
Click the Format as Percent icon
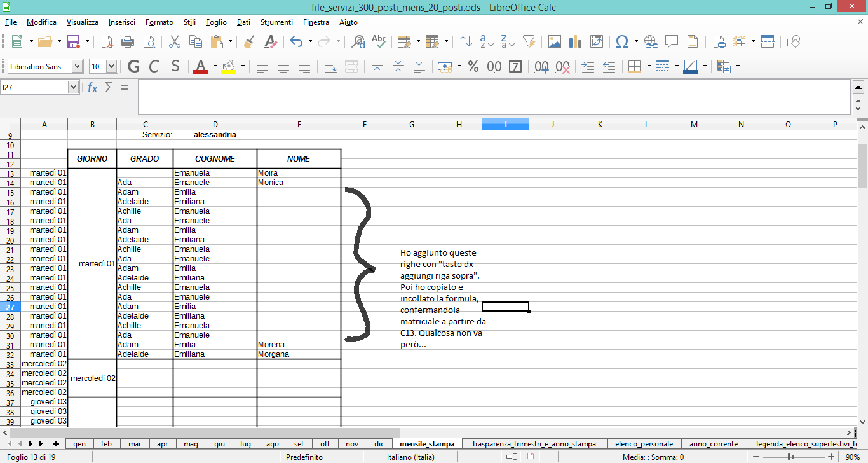[x=473, y=67]
